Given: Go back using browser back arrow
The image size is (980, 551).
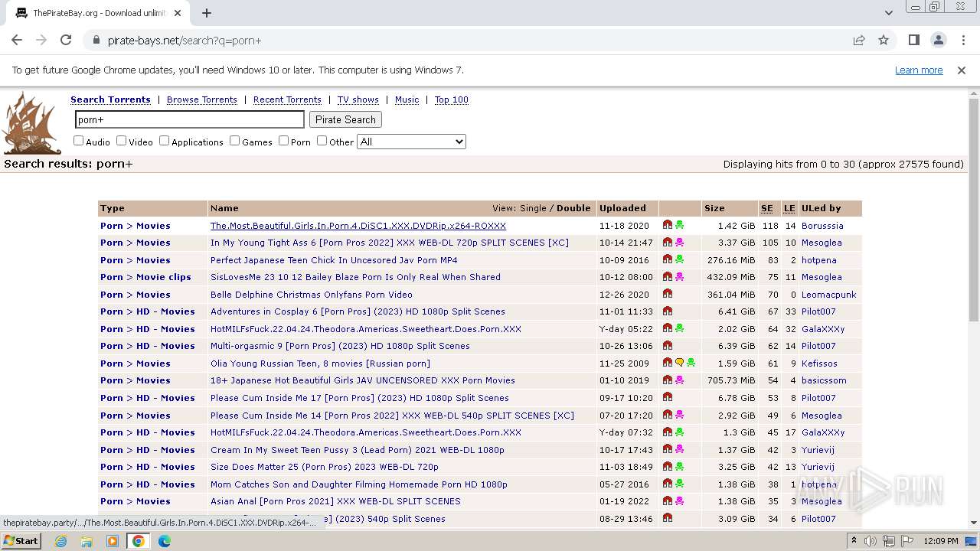Looking at the screenshot, I should [x=17, y=40].
